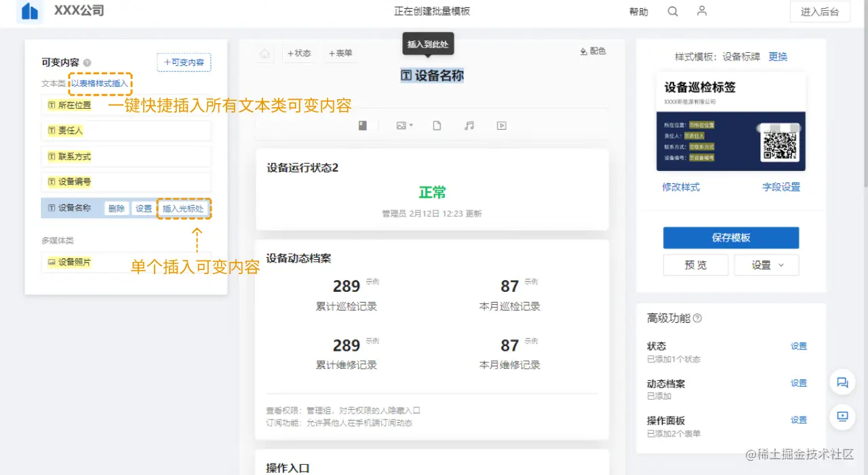Select the 设备名称 variable row

126,208
